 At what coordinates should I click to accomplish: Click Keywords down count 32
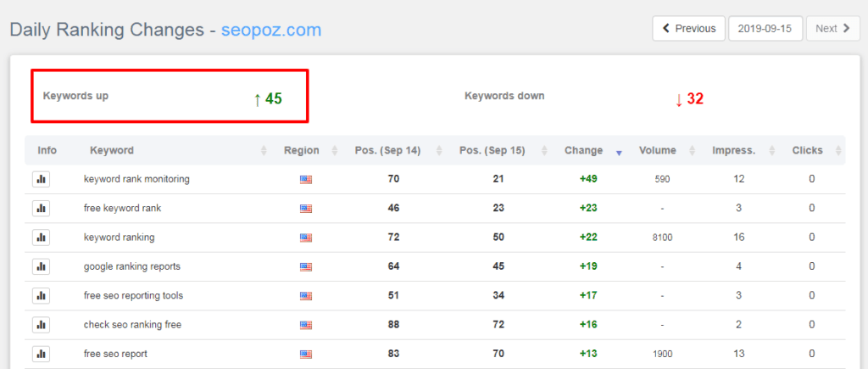coord(690,98)
